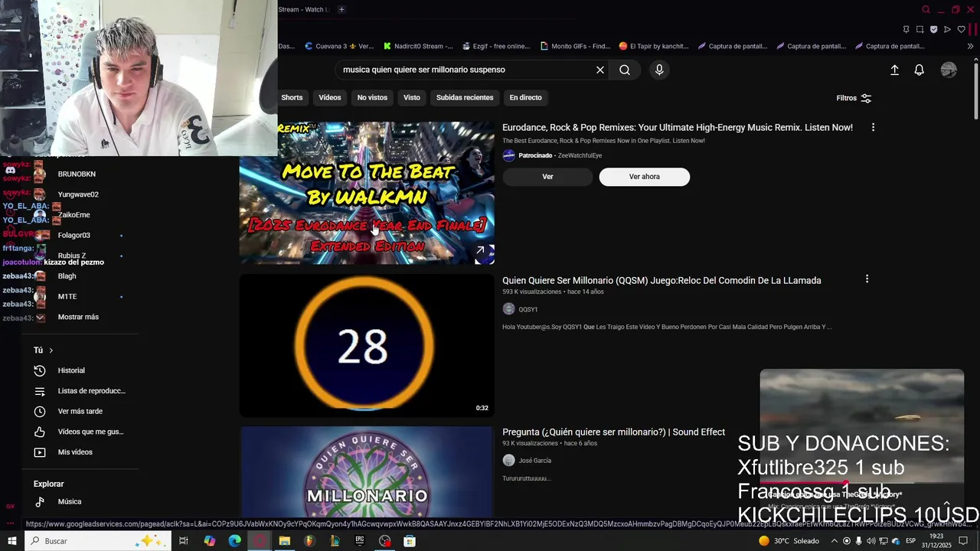Open the QQSY1 channel avatar
Viewport: 980px width, 551px height.
tap(508, 309)
